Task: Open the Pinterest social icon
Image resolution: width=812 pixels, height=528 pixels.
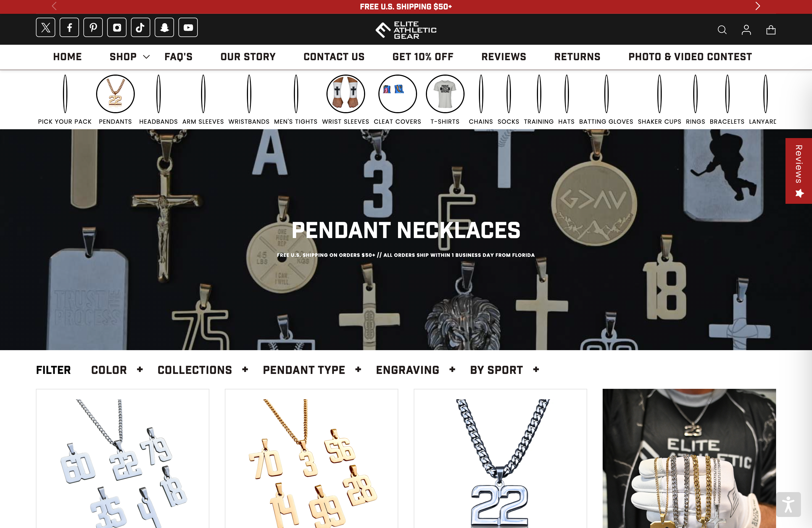Action: pyautogui.click(x=93, y=28)
